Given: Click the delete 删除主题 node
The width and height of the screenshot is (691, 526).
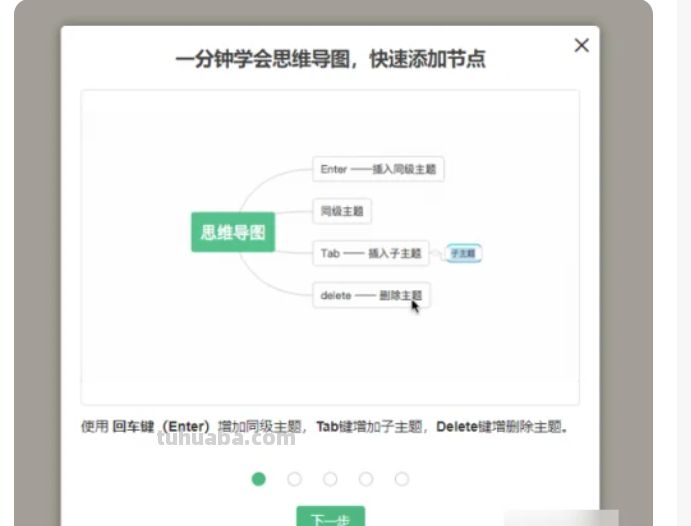Looking at the screenshot, I should coord(371,295).
